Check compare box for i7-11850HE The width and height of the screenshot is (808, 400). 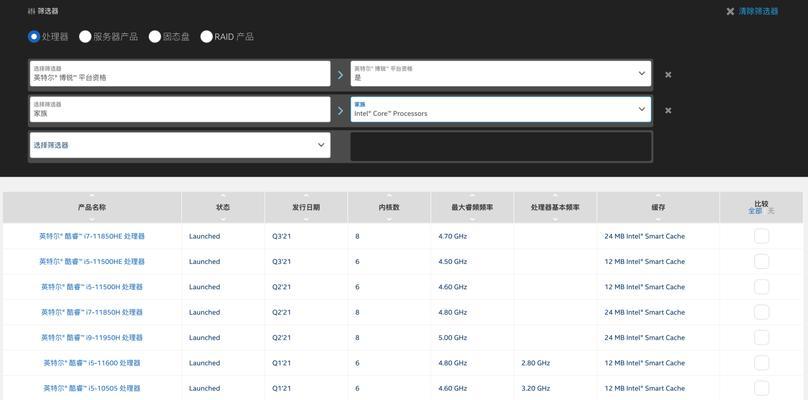(x=761, y=236)
